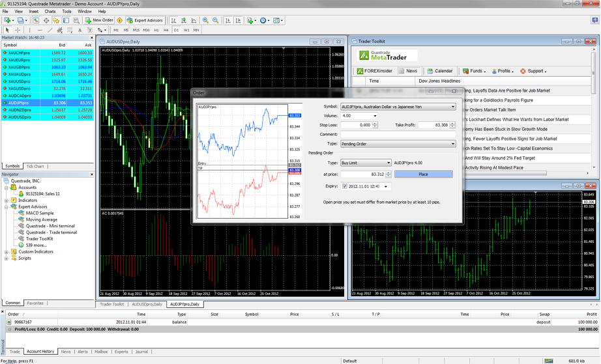Expand the Indicators tree node
Viewport: 601px width, 364px height.
point(7,200)
